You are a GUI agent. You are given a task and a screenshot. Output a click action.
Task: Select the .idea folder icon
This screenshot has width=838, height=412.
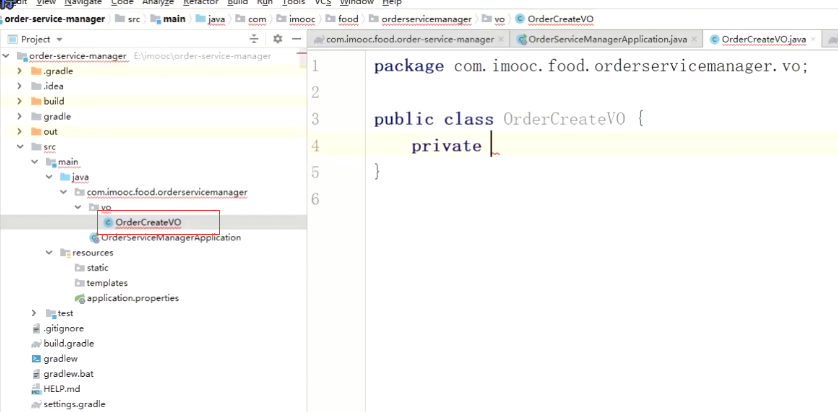(36, 86)
